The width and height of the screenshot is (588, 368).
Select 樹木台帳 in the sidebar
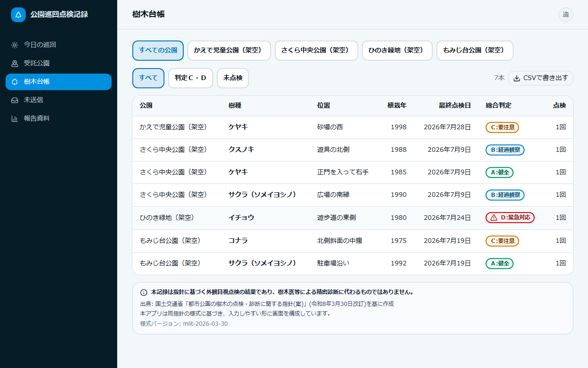click(x=58, y=82)
